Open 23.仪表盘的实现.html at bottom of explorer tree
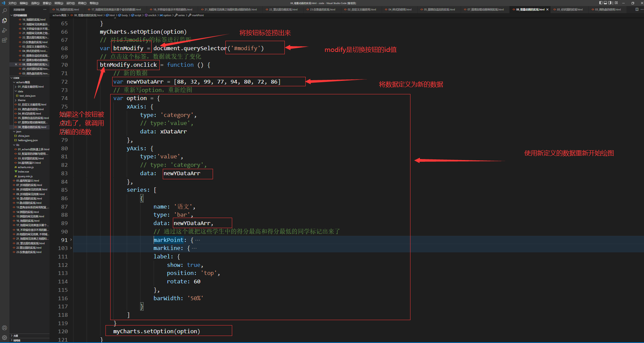This screenshot has height=343, width=644. (x=29, y=252)
